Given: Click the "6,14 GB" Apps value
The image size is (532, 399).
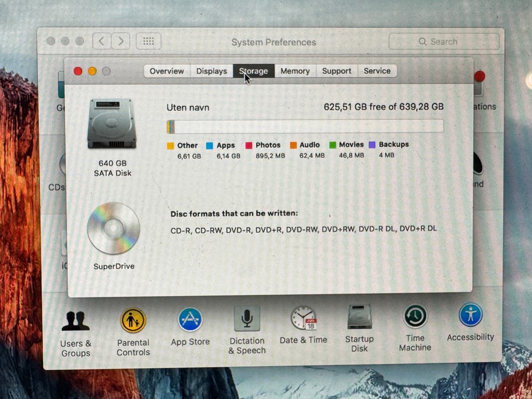Looking at the screenshot, I should tap(228, 156).
